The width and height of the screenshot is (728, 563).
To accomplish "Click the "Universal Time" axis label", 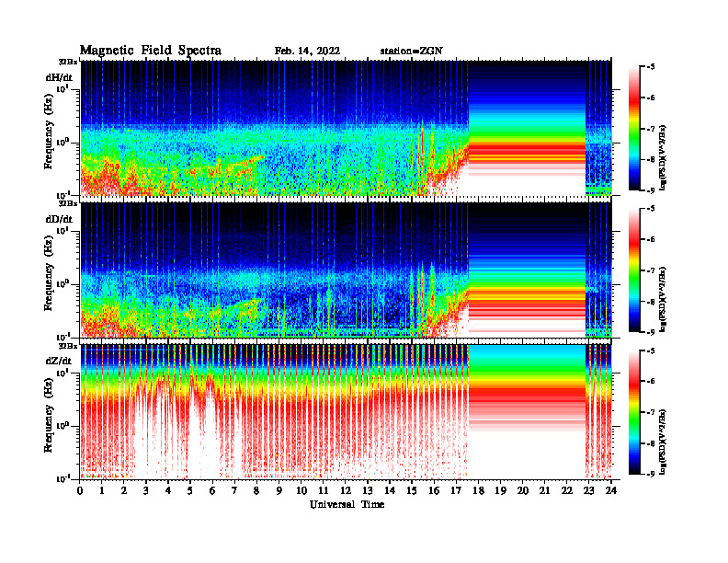I will point(347,504).
